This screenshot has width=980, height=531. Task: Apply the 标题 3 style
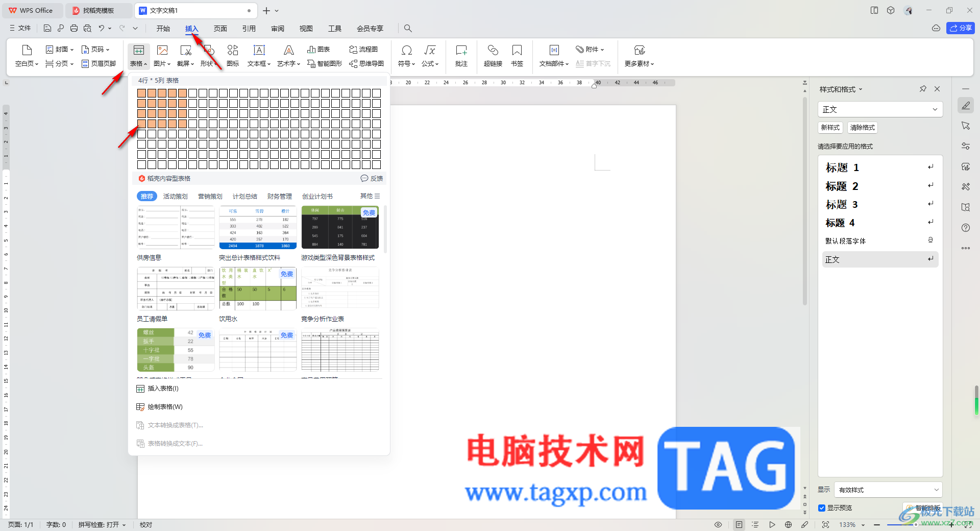[x=880, y=204]
